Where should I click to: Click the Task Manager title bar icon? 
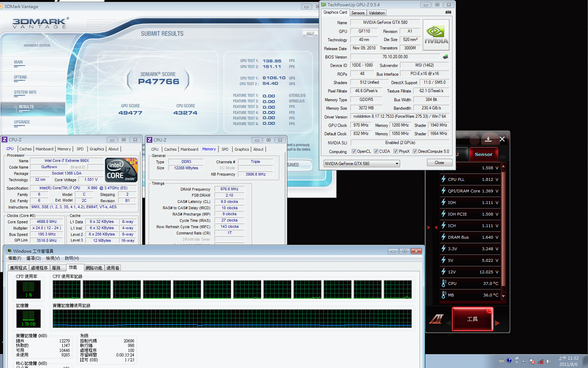(x=9, y=251)
